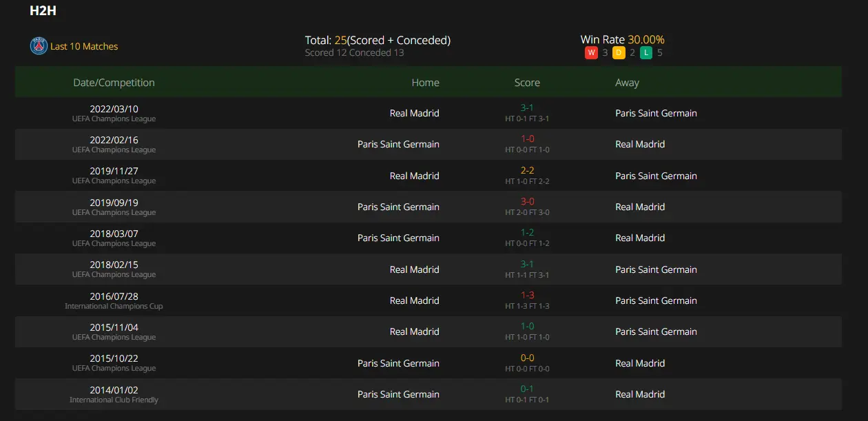Select home team Real Madrid on 2019/11/27
This screenshot has width=868, height=421.
coord(414,176)
